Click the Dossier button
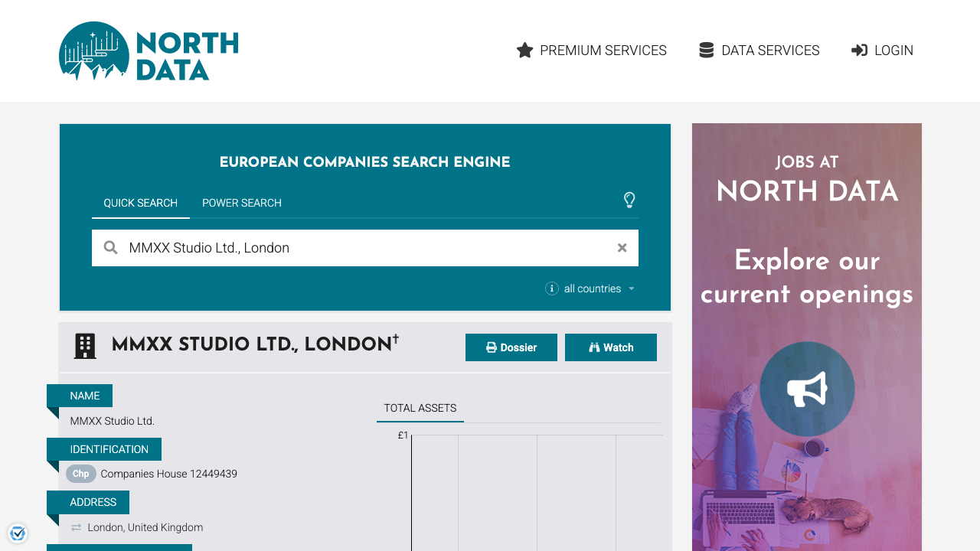The height and width of the screenshot is (551, 980). tap(511, 347)
